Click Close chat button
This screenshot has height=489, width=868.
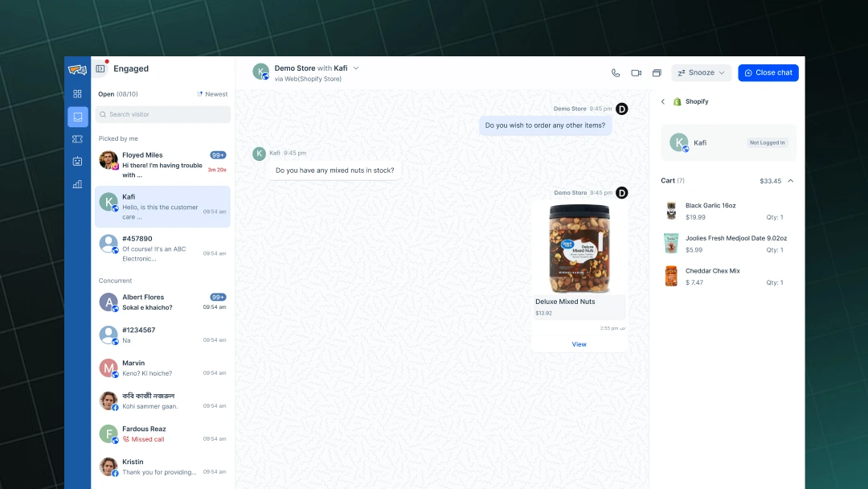pyautogui.click(x=768, y=72)
